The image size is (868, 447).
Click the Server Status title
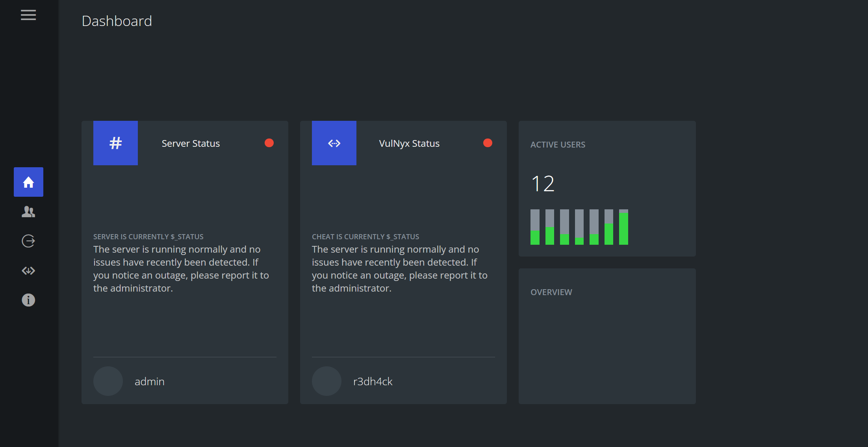pos(191,143)
